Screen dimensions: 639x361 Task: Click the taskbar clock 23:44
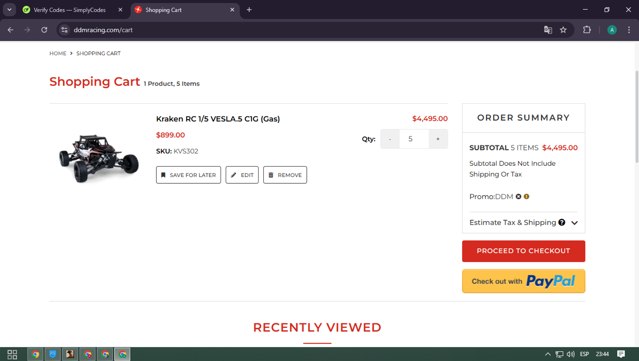pos(602,354)
